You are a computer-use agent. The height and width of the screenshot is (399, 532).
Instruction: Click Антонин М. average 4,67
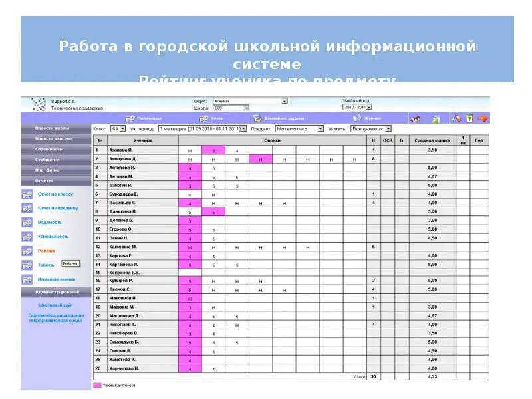pyautogui.click(x=432, y=176)
